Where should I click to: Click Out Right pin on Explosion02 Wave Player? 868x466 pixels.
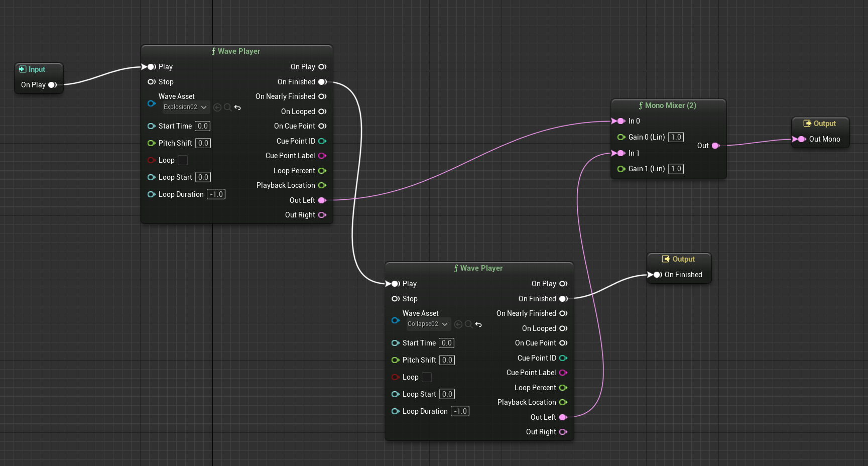[x=322, y=215]
